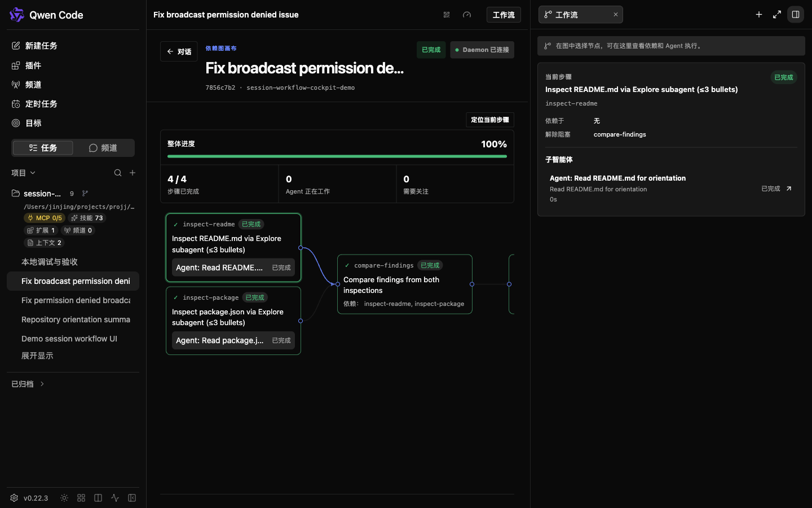Click the Daemon 已连接 status indicator
Screen dimensions: 812x508
click(x=482, y=50)
